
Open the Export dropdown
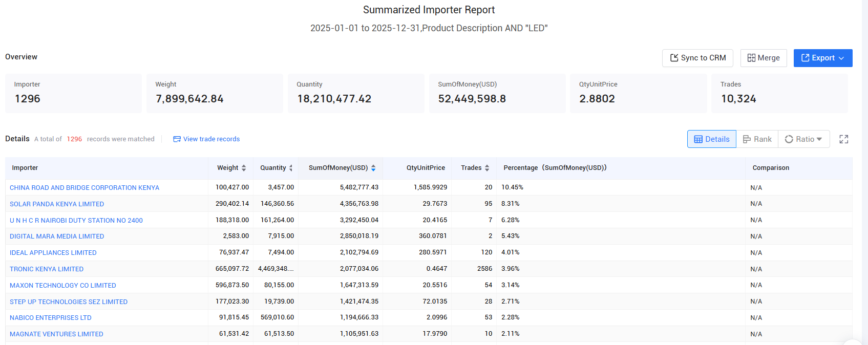823,58
